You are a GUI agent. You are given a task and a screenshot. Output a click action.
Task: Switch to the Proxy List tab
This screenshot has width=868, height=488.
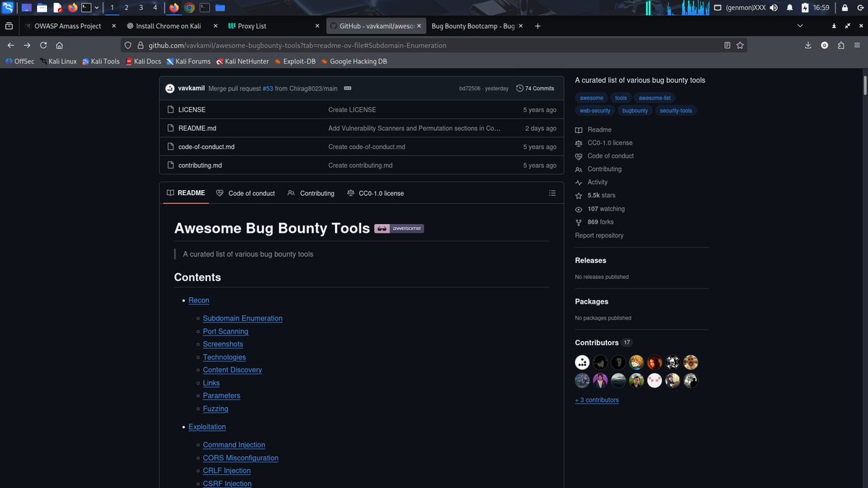[x=273, y=26]
